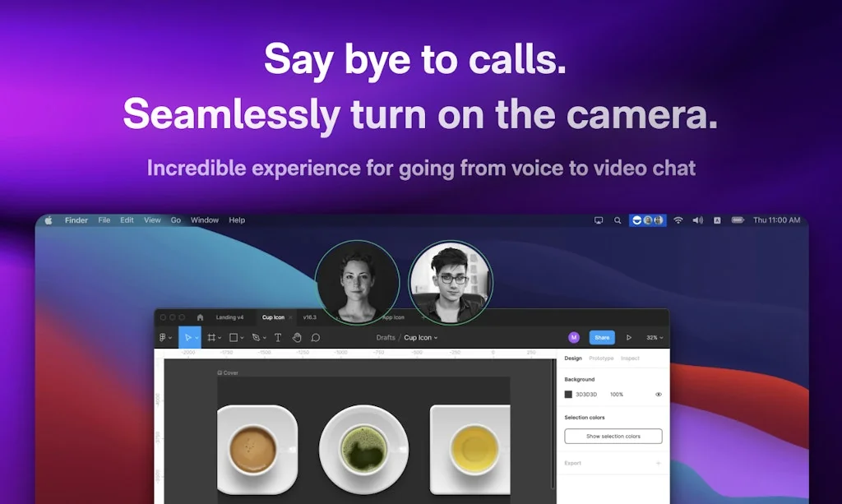Open the 3D3D3D background color swatch
The width and height of the screenshot is (842, 504).
point(570,394)
